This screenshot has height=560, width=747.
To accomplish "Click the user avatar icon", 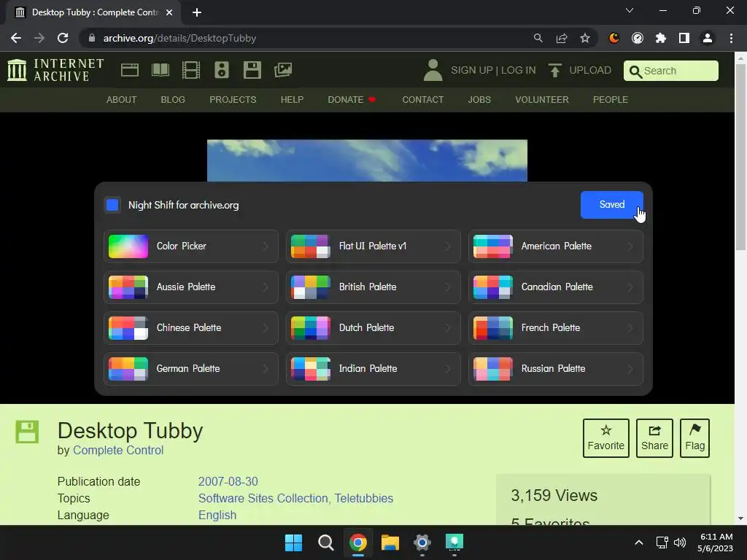I will 433,70.
